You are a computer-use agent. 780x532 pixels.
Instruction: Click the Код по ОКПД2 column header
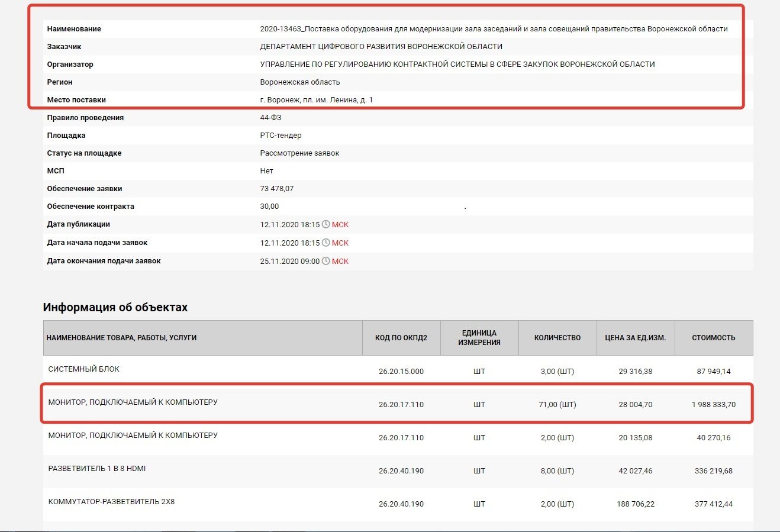click(401, 338)
